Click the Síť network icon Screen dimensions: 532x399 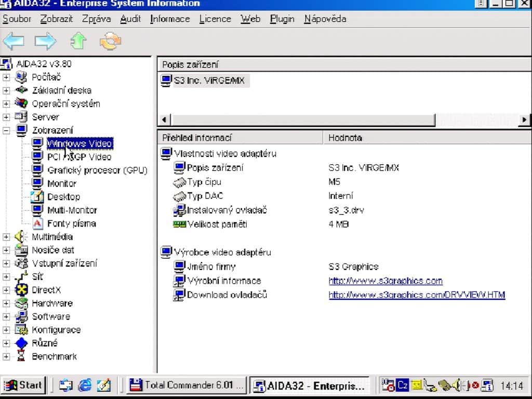[x=21, y=276]
